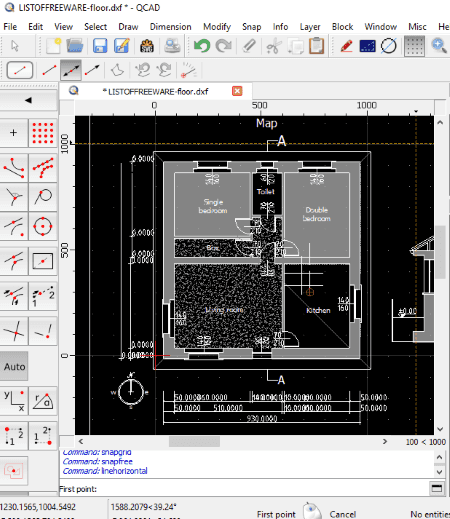Viewport: 450px width, 519px height.
Task: Choose the double-arrow construction line option
Action: pyautogui.click(x=71, y=70)
